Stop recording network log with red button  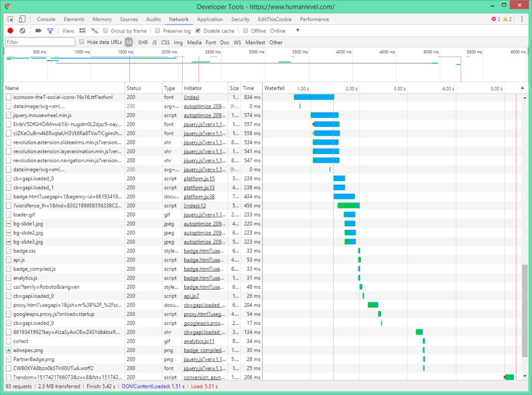[x=10, y=31]
